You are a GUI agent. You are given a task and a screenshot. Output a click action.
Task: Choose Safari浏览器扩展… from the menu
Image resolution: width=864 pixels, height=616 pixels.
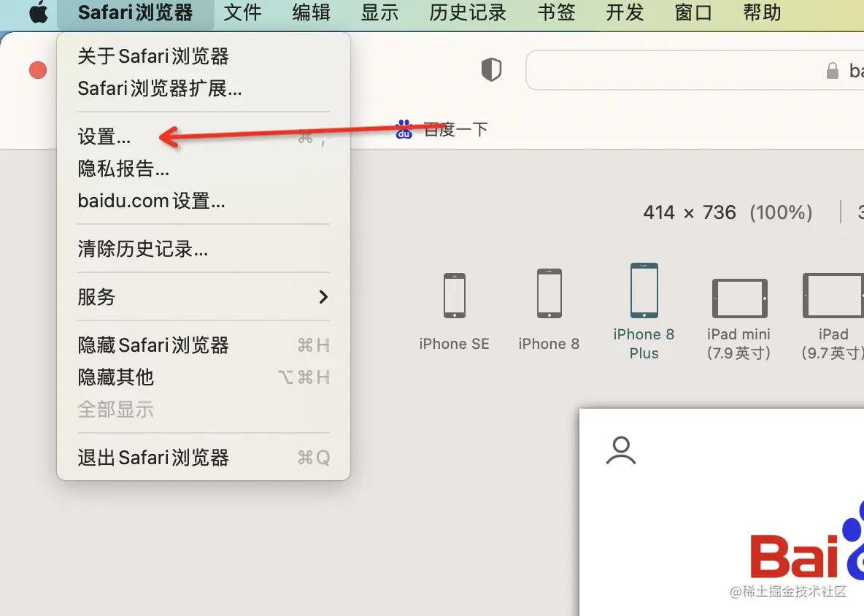204,88
